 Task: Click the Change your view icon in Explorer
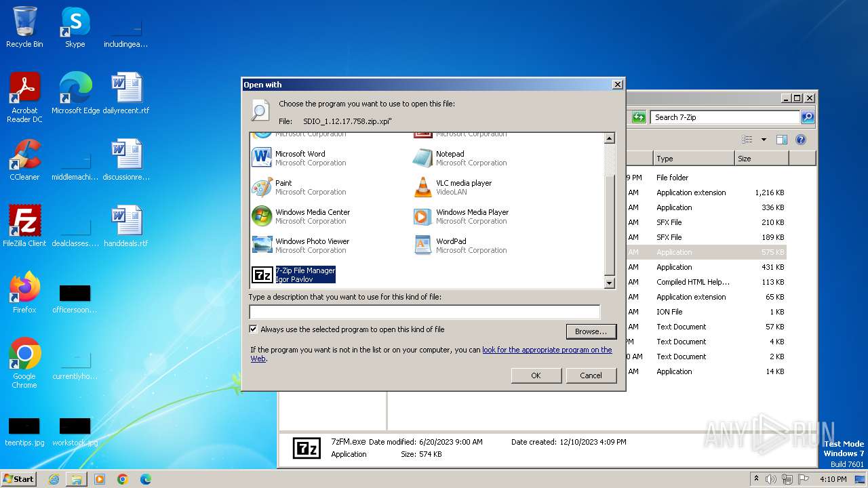pos(747,140)
